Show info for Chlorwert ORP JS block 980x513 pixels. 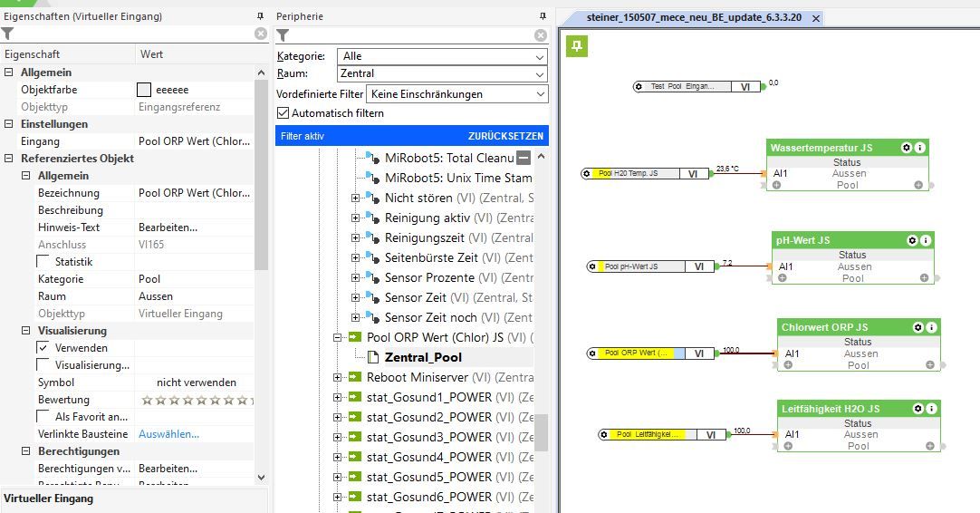(x=931, y=327)
